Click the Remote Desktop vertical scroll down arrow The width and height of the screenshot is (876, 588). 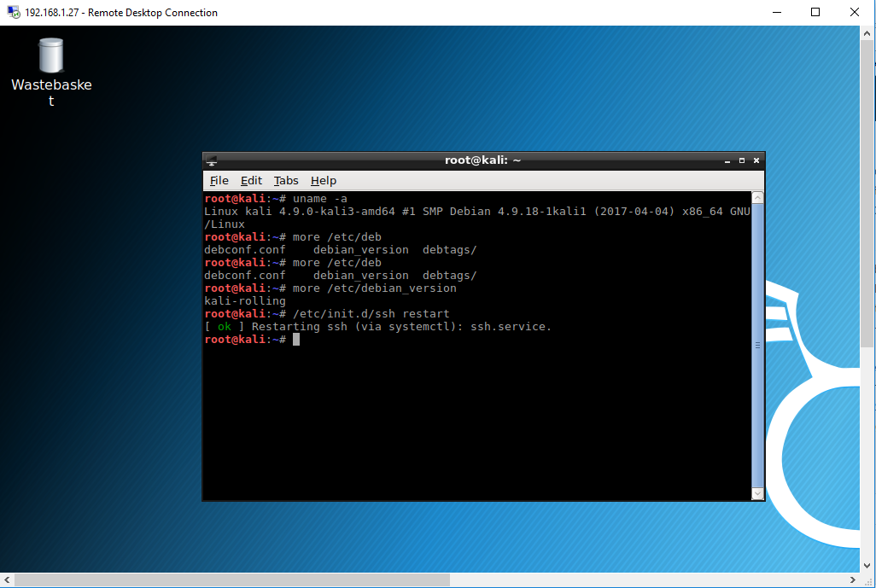pos(867,565)
